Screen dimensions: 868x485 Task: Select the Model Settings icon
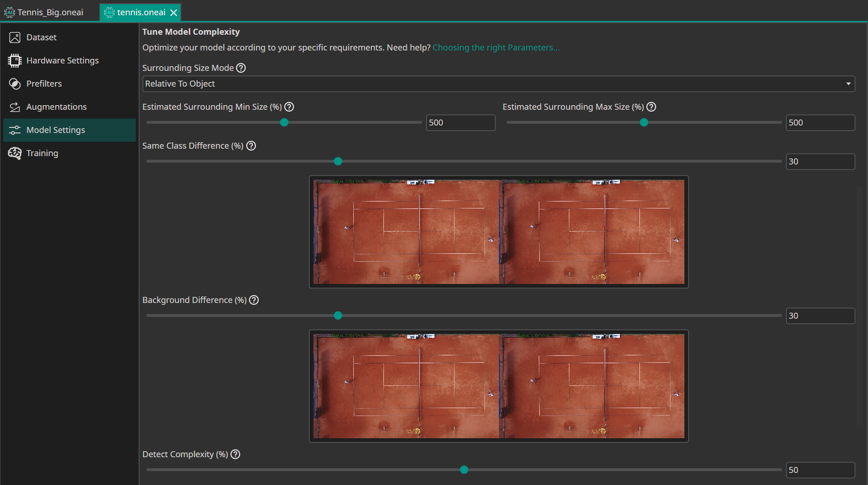15,130
